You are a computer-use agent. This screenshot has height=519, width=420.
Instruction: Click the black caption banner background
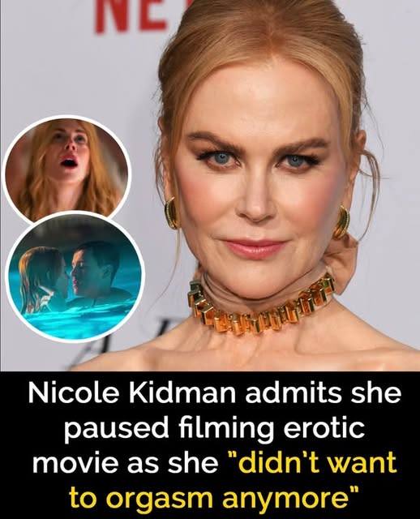[210, 445]
